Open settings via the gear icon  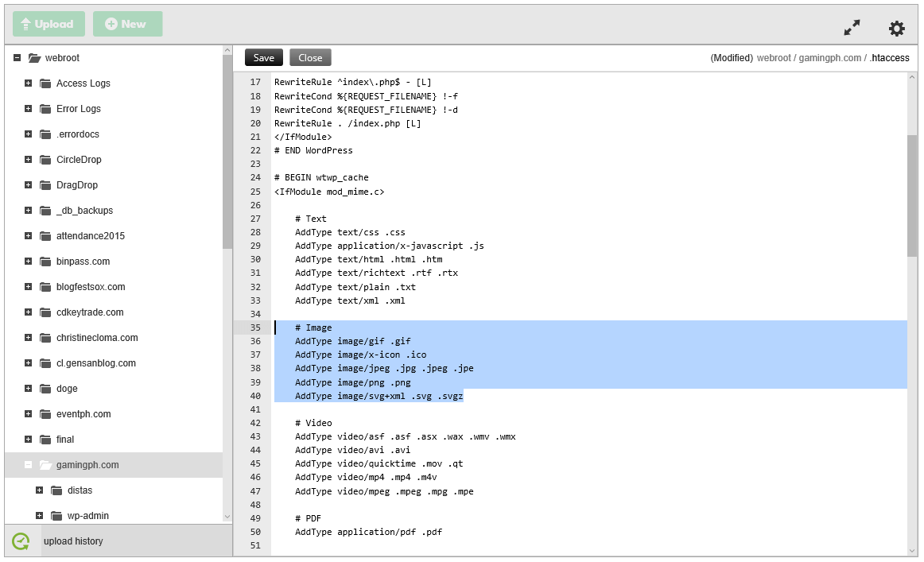(896, 29)
